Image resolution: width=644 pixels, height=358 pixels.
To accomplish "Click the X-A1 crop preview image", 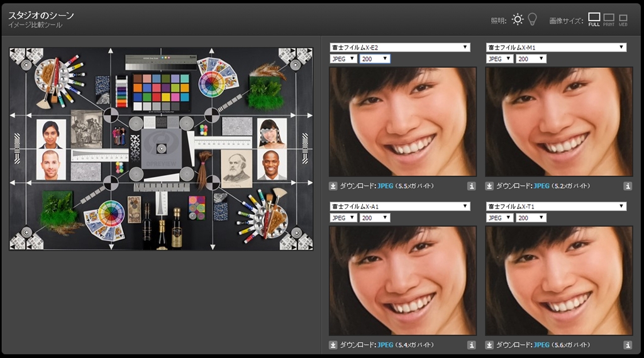I will [403, 281].
